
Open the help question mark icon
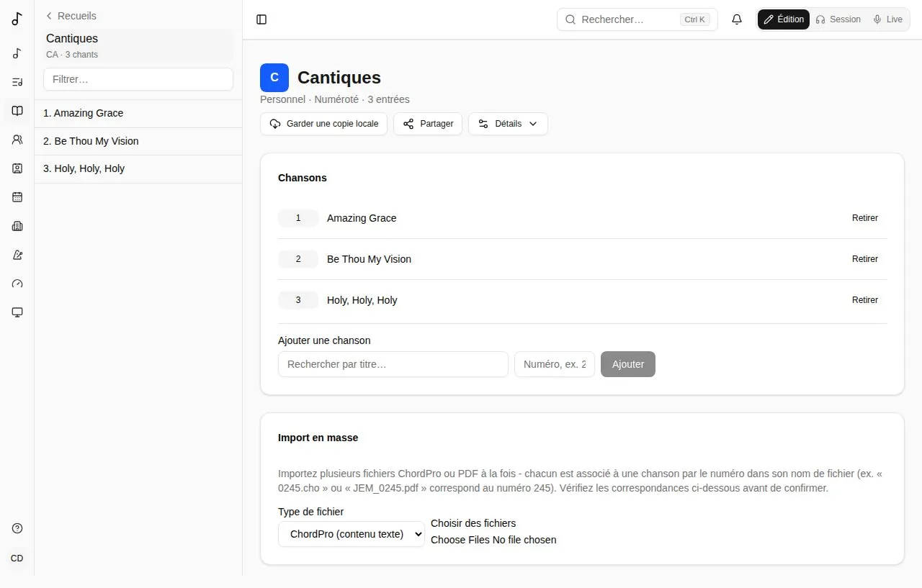17,528
